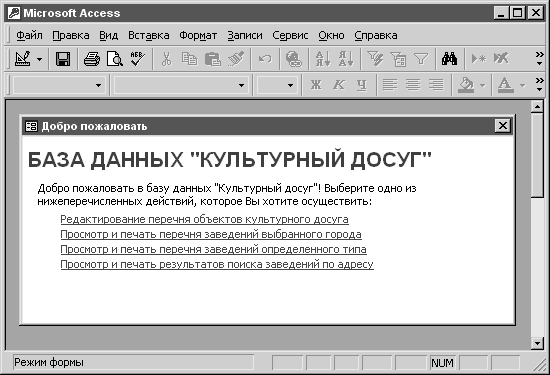Expand more formatting toolbar buttons

tap(539, 85)
